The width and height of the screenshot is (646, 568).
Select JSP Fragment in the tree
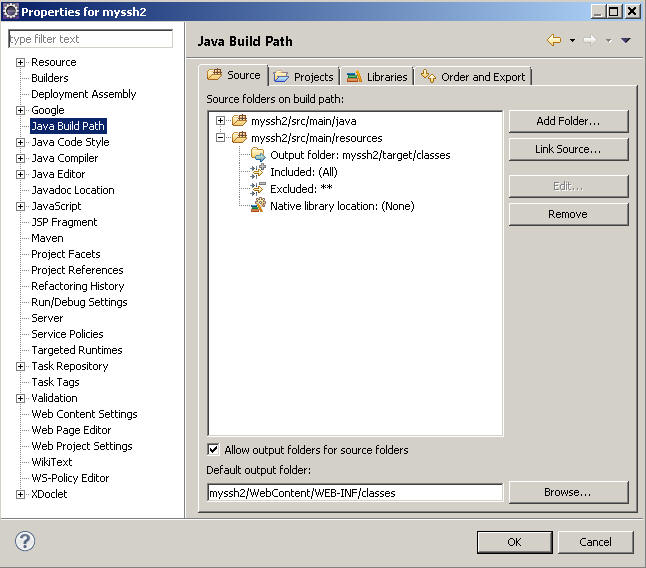coord(64,222)
